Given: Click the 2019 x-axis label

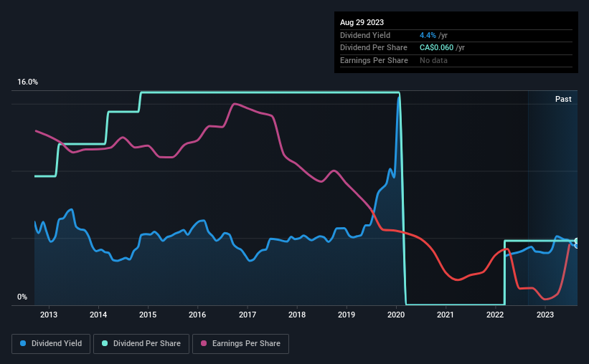Looking at the screenshot, I should pos(347,315).
